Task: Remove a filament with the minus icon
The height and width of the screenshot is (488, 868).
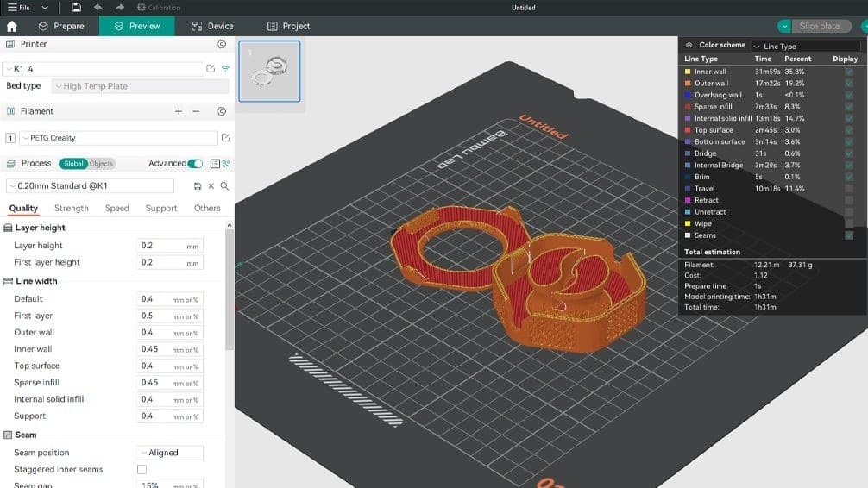Action: 196,111
